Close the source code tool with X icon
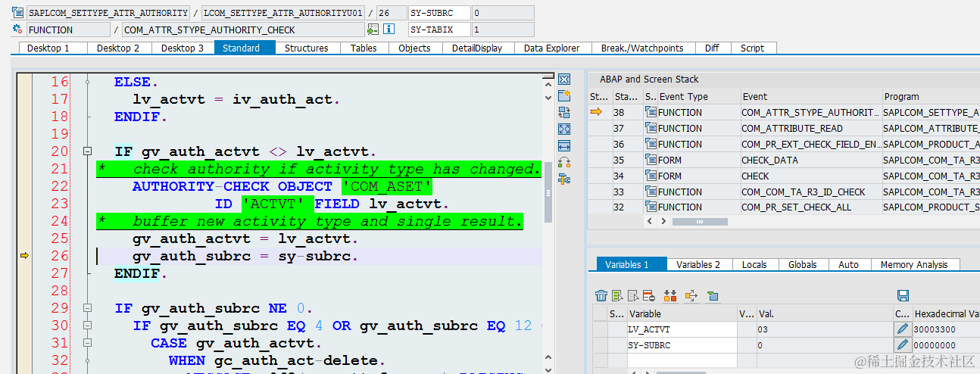The image size is (980, 374). pyautogui.click(x=564, y=79)
